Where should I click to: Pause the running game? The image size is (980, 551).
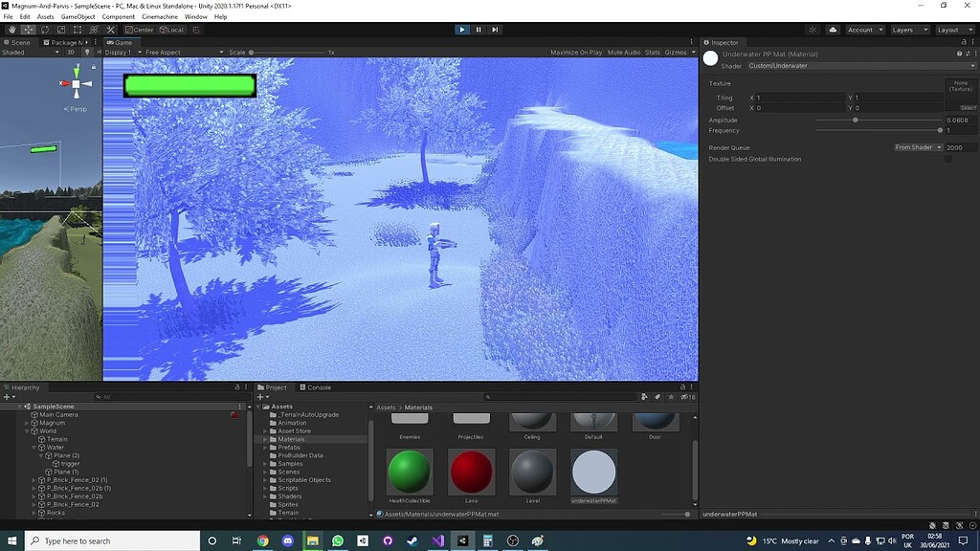coord(478,30)
